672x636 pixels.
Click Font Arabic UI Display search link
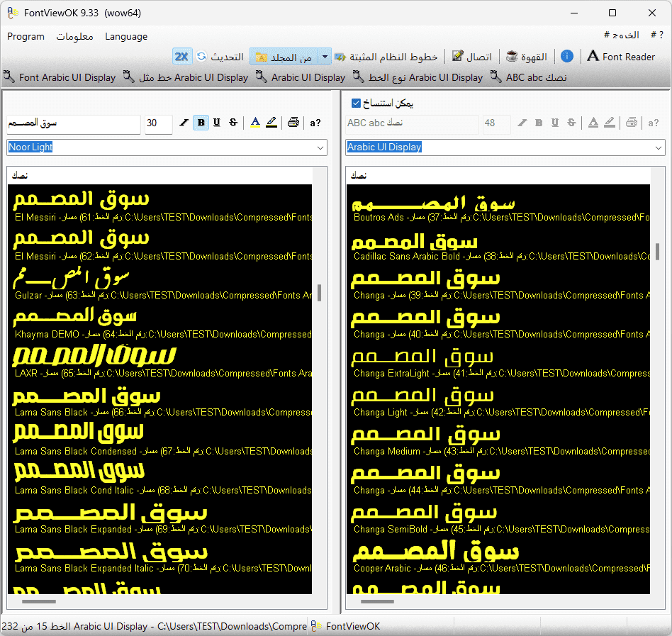tap(60, 77)
